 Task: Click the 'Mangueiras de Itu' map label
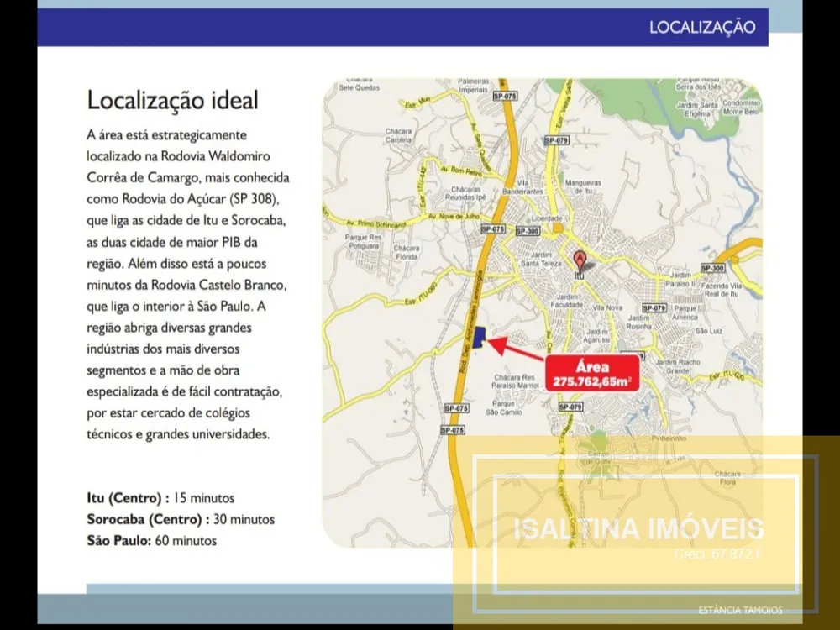pos(583,186)
